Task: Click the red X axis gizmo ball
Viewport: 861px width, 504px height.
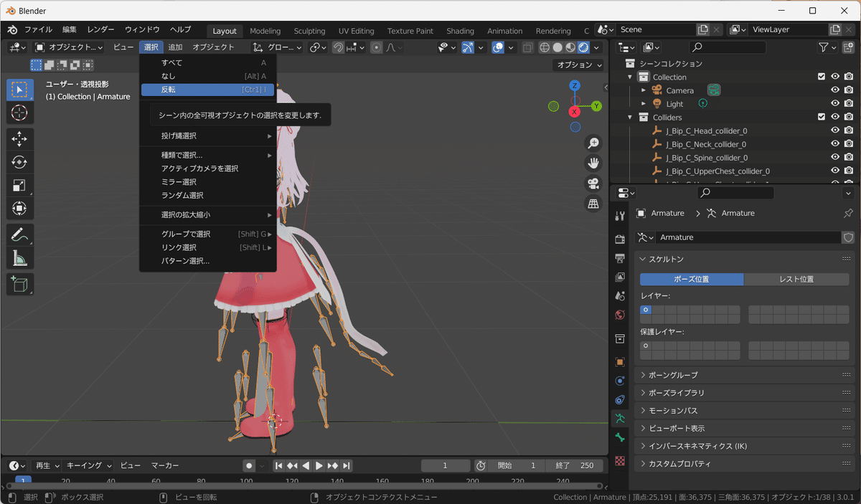Action: click(575, 111)
